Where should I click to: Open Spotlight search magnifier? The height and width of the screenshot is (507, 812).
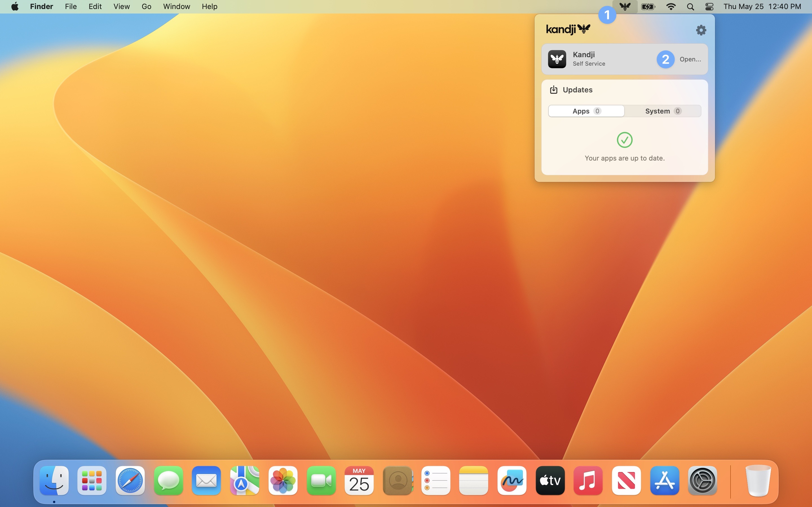tap(690, 6)
